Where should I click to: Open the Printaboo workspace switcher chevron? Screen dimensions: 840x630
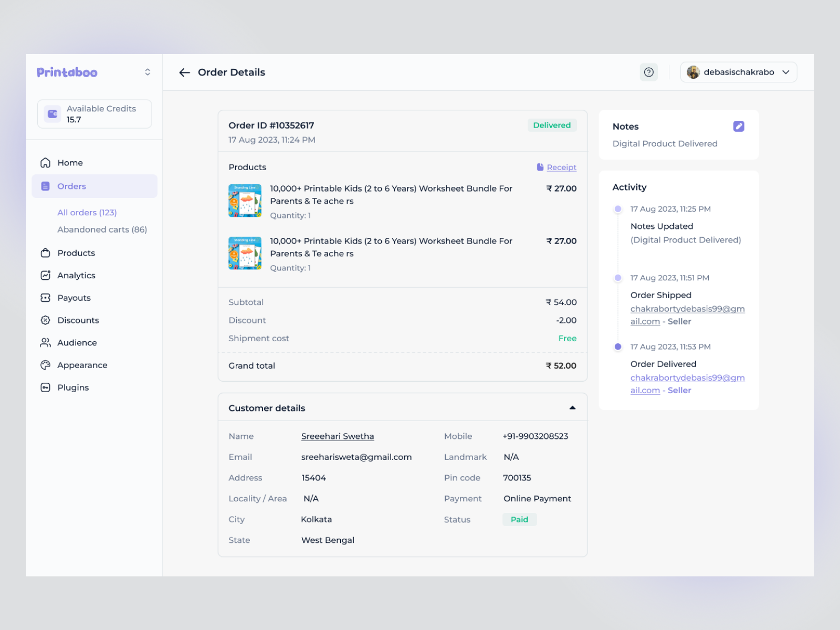[x=146, y=72]
